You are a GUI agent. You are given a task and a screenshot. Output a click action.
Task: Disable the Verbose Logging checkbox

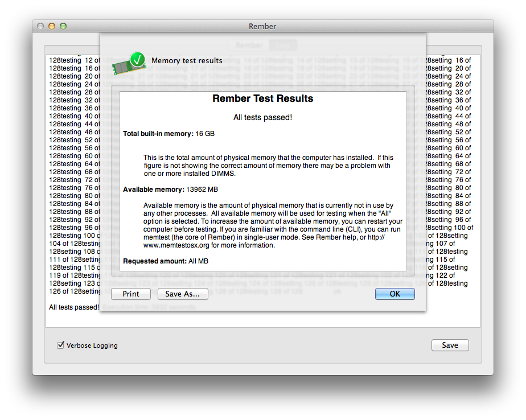(61, 345)
